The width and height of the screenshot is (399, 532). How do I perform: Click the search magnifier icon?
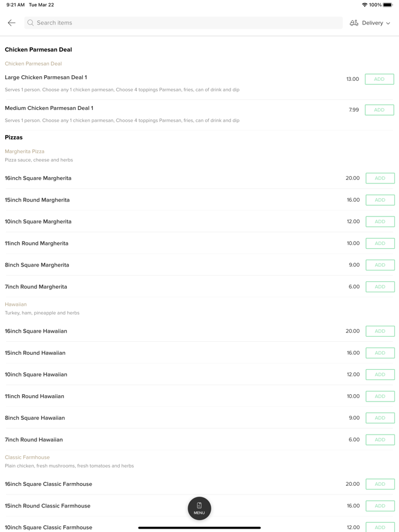click(31, 23)
